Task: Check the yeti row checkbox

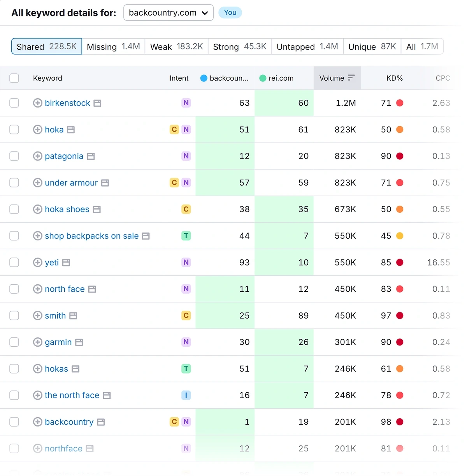Action: click(14, 263)
